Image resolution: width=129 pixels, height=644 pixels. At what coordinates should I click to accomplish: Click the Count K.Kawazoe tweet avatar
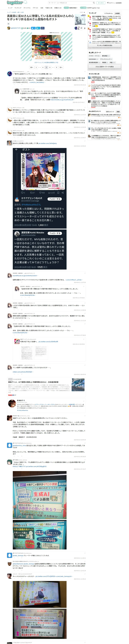10,74
